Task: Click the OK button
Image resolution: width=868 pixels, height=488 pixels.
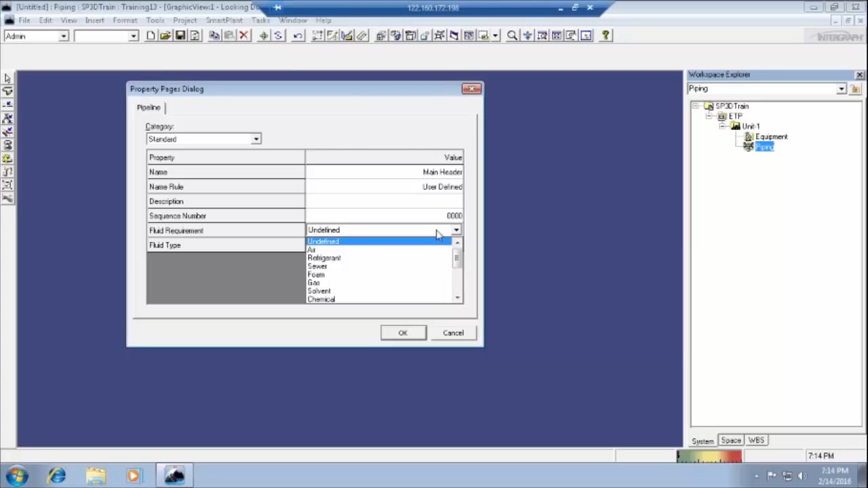Action: [403, 333]
